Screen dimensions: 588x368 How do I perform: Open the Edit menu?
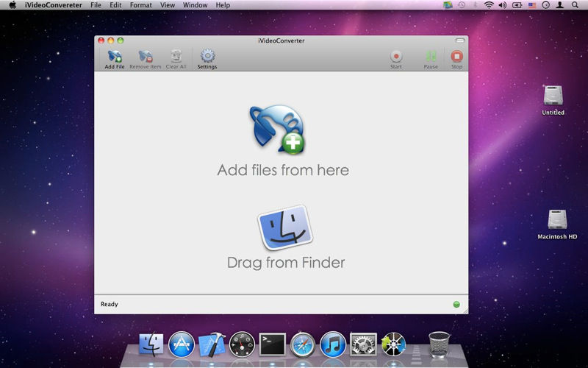[115, 5]
